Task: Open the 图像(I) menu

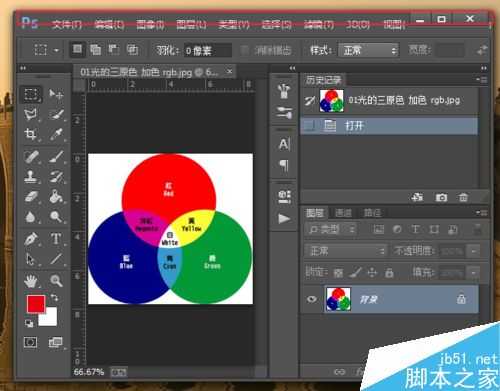Action: (x=150, y=25)
